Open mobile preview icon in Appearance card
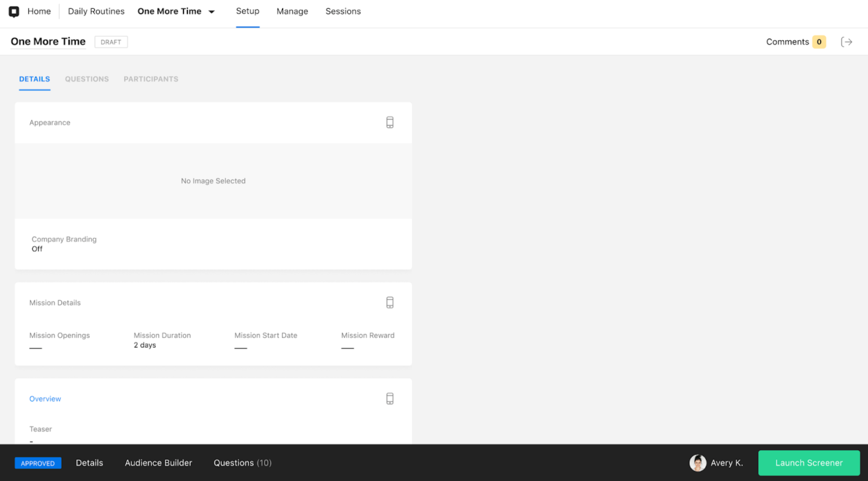The image size is (868, 481). (390, 122)
